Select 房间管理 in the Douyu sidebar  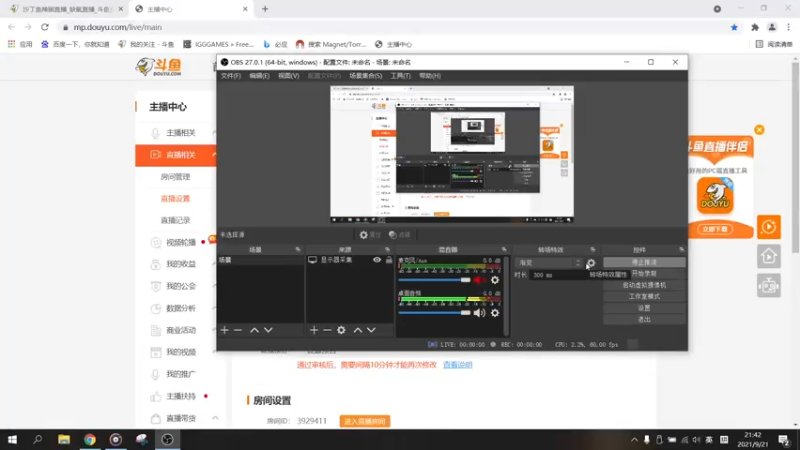coord(175,177)
